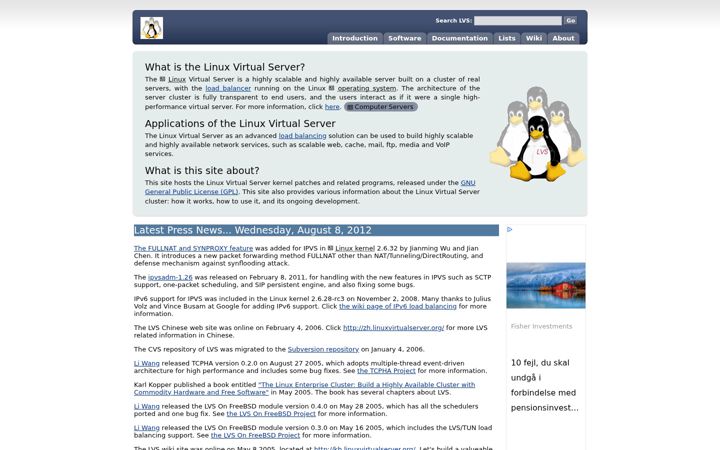720x450 pixels.
Task: Click the ad choices arrow icon
Action: tap(509, 229)
